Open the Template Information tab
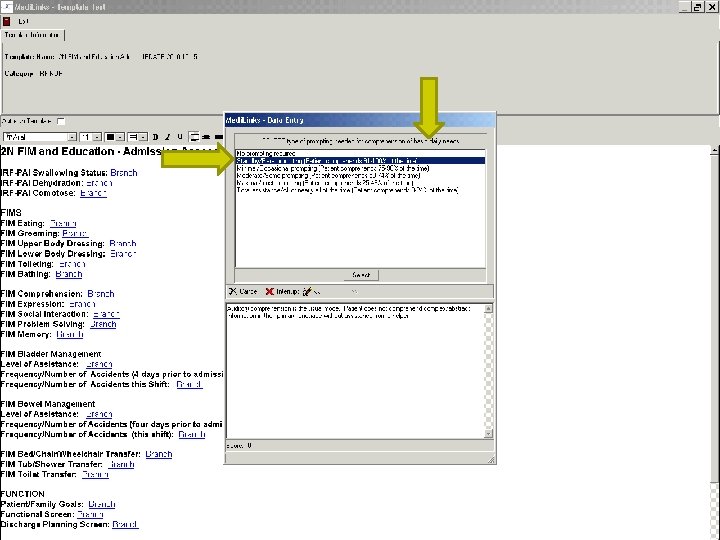 click(33, 35)
